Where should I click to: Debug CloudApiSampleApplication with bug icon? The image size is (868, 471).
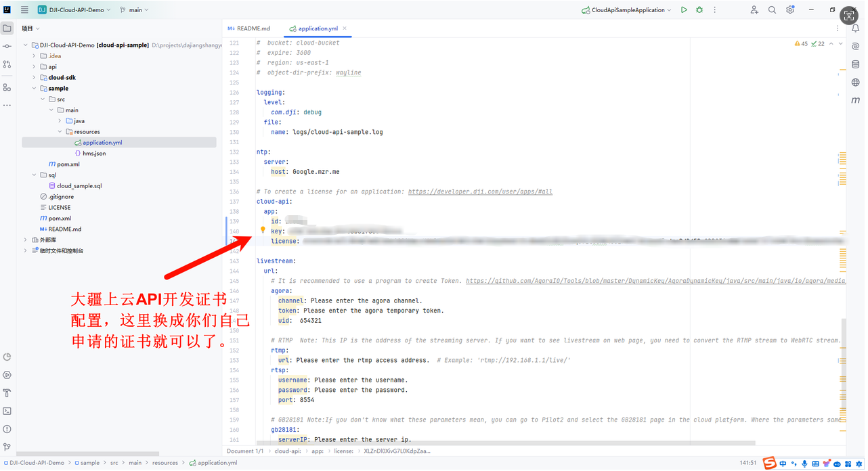699,10
